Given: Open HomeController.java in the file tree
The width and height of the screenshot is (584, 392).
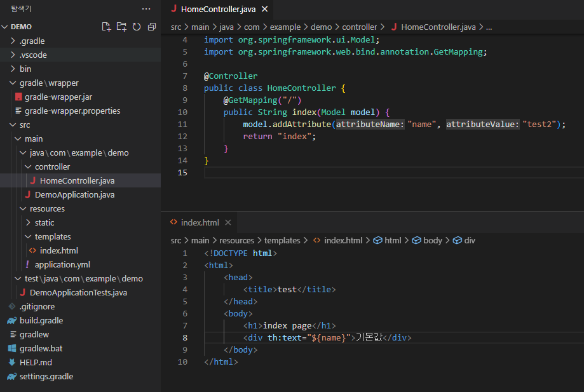Looking at the screenshot, I should click(80, 180).
